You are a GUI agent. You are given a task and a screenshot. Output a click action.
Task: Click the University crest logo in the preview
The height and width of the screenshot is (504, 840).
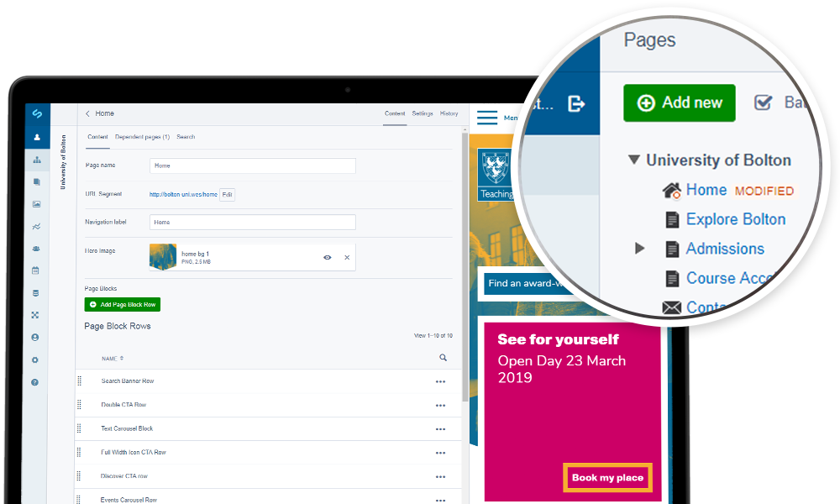(x=496, y=167)
